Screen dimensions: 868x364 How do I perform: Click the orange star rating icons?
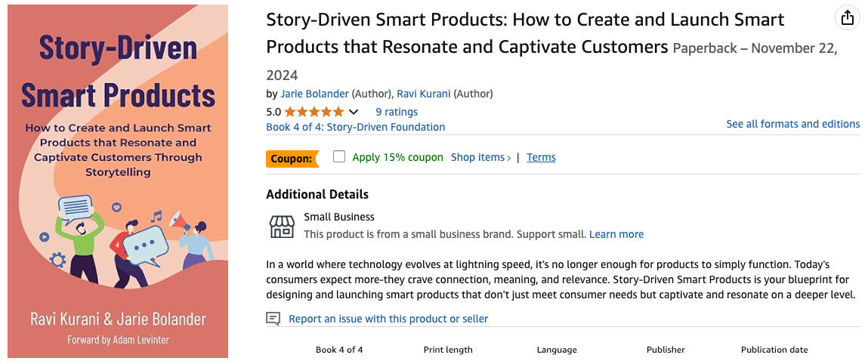coord(314,112)
